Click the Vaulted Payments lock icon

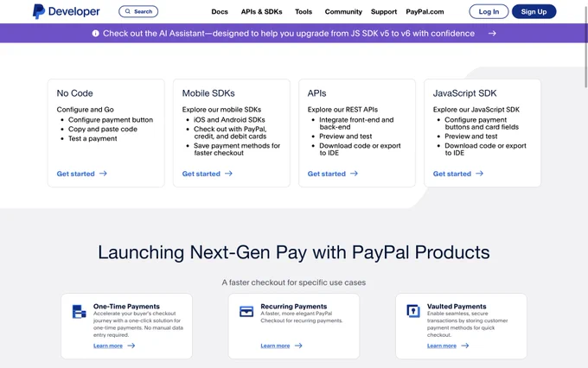click(x=413, y=311)
